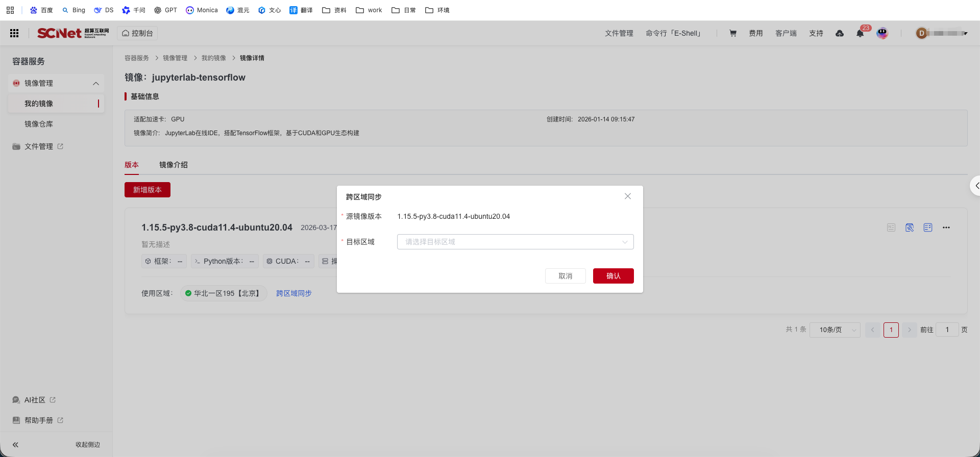The image size is (980, 457).
Task: Open notifications bell icon
Action: tap(860, 33)
